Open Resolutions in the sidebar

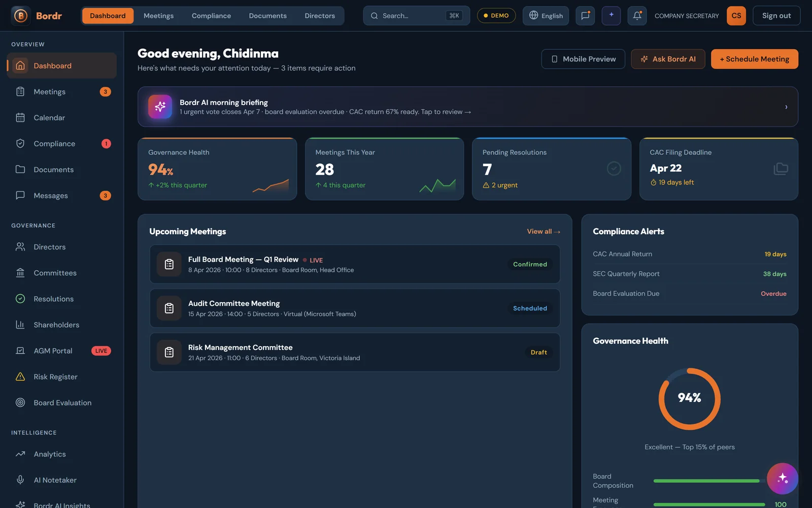click(61, 299)
